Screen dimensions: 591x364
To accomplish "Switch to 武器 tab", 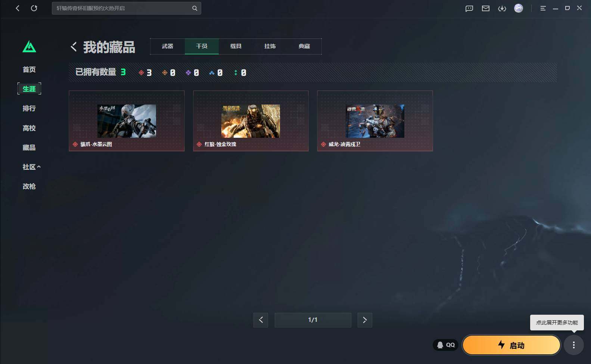I will [168, 46].
